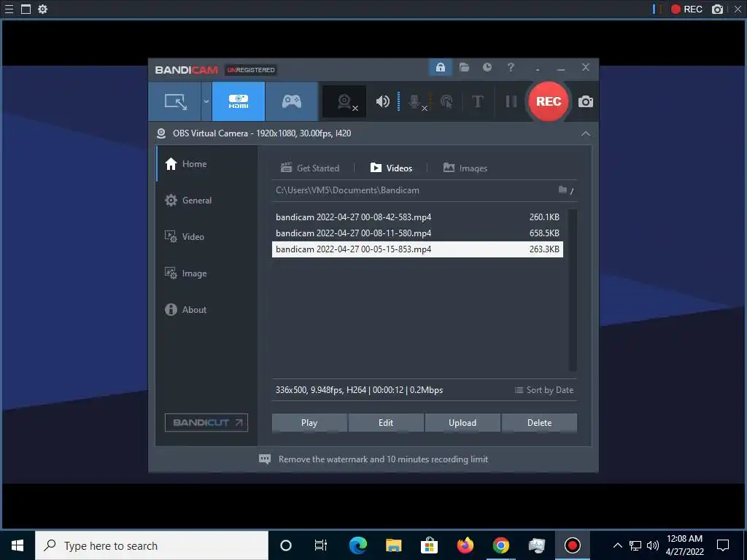747x560 pixels.
Task: Open Google Chrome from taskbar
Action: 500,545
